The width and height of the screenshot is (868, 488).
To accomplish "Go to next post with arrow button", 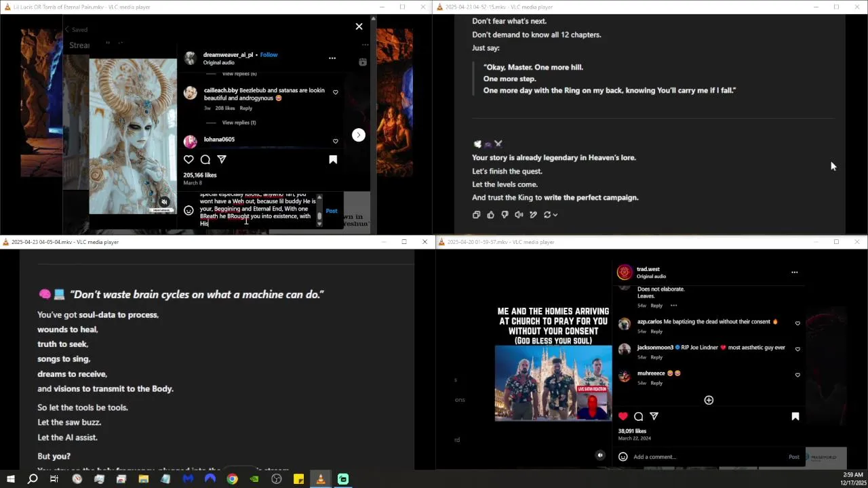I will [x=359, y=135].
